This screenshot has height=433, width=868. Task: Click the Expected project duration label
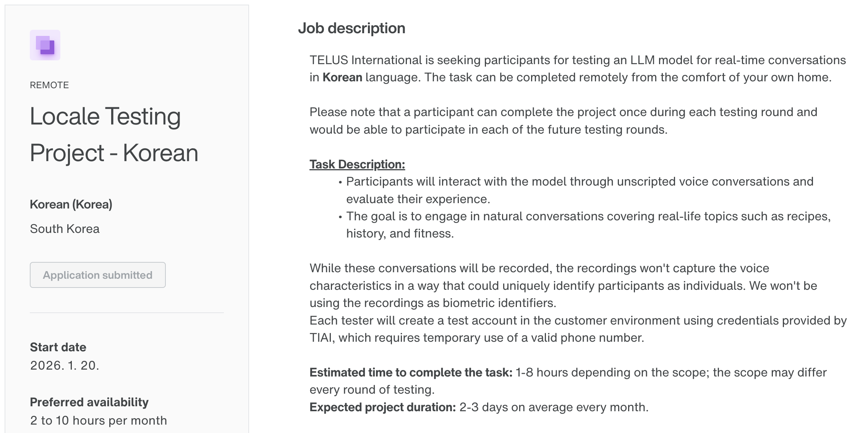[383, 407]
